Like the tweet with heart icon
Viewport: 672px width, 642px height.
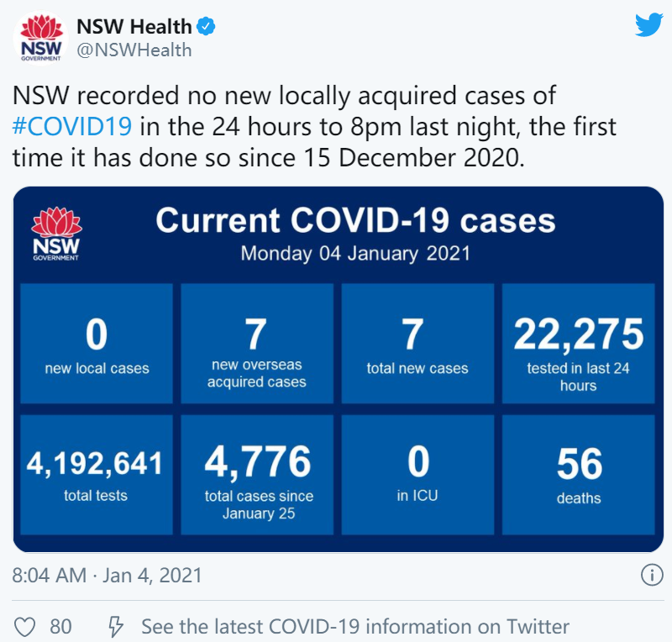pyautogui.click(x=25, y=627)
